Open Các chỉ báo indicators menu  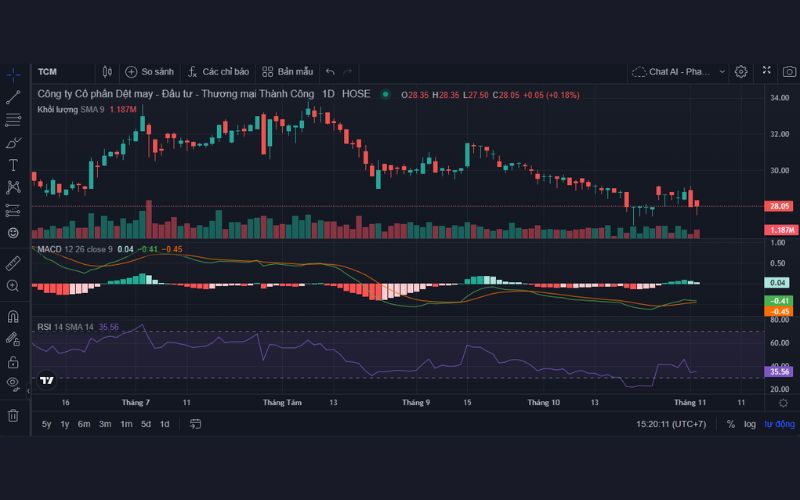(218, 72)
